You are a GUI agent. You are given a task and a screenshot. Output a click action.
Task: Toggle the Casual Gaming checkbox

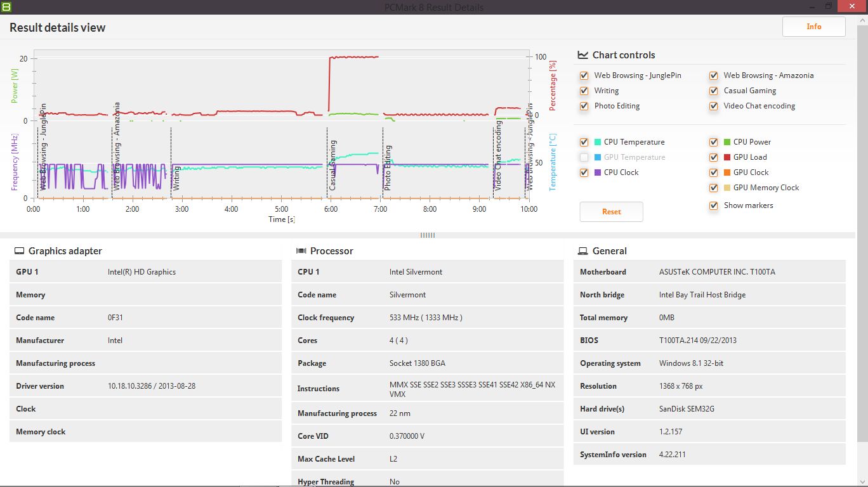(x=714, y=91)
